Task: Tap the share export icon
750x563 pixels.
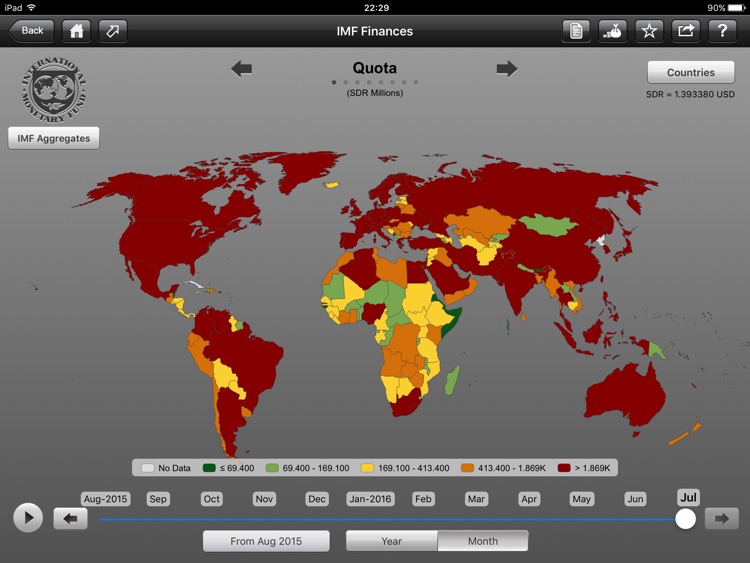Action: click(x=685, y=31)
